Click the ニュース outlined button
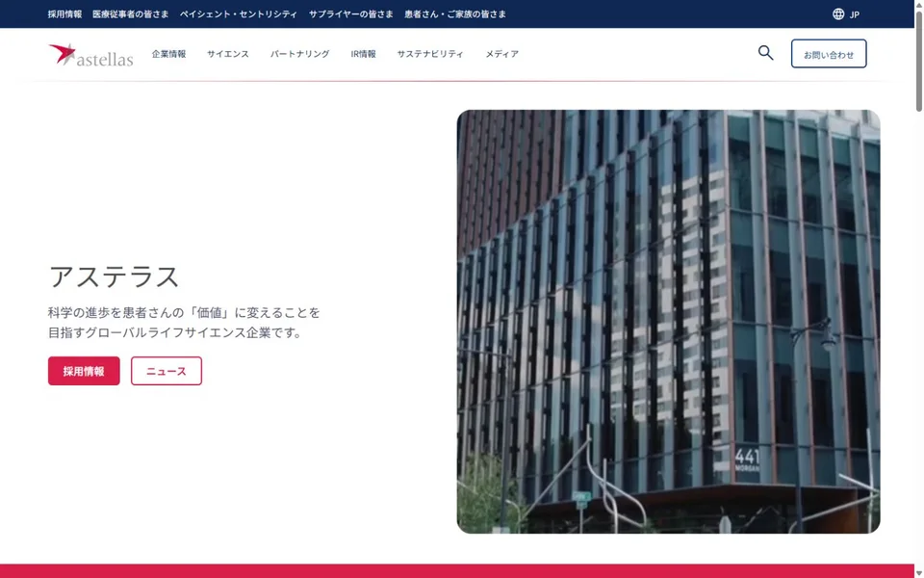Viewport: 924px width, 578px height. tap(167, 371)
